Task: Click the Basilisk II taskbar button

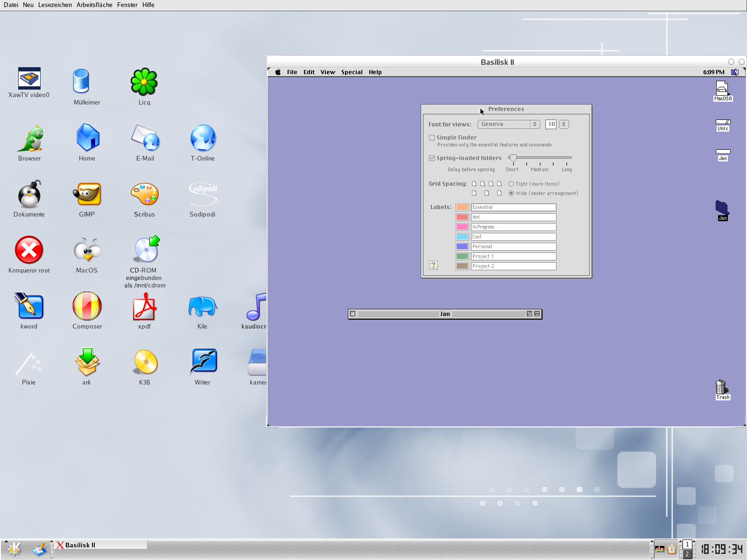Action: tap(101, 545)
